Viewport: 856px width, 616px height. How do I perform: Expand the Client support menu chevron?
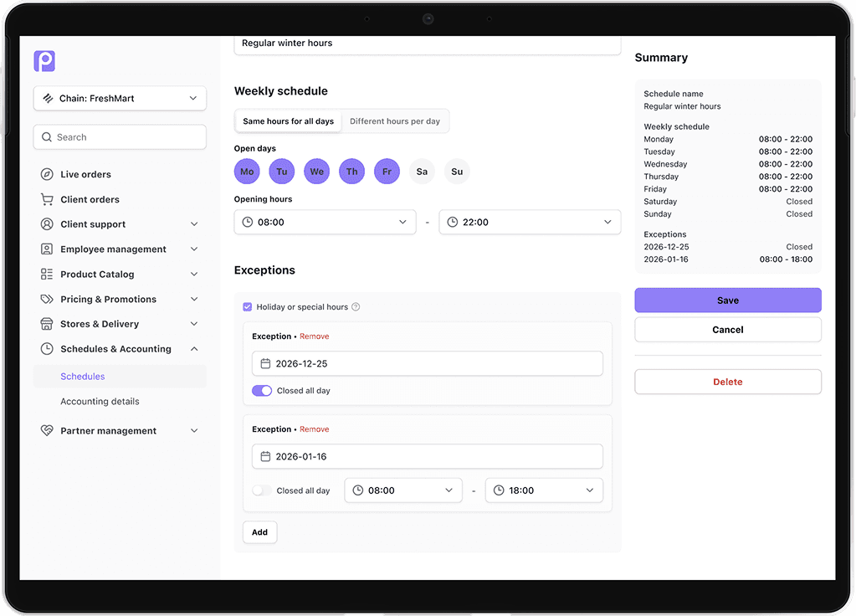(x=194, y=224)
